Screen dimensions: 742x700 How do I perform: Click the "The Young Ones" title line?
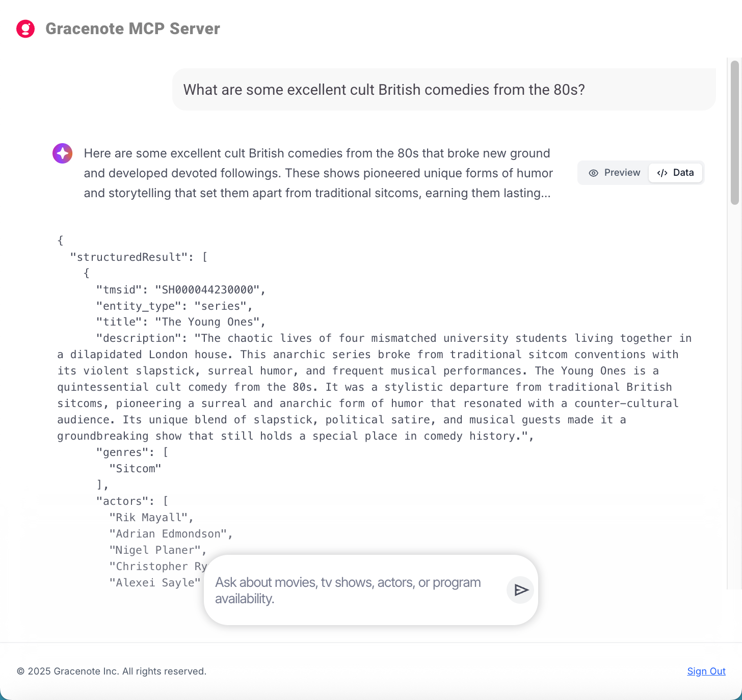tap(181, 322)
